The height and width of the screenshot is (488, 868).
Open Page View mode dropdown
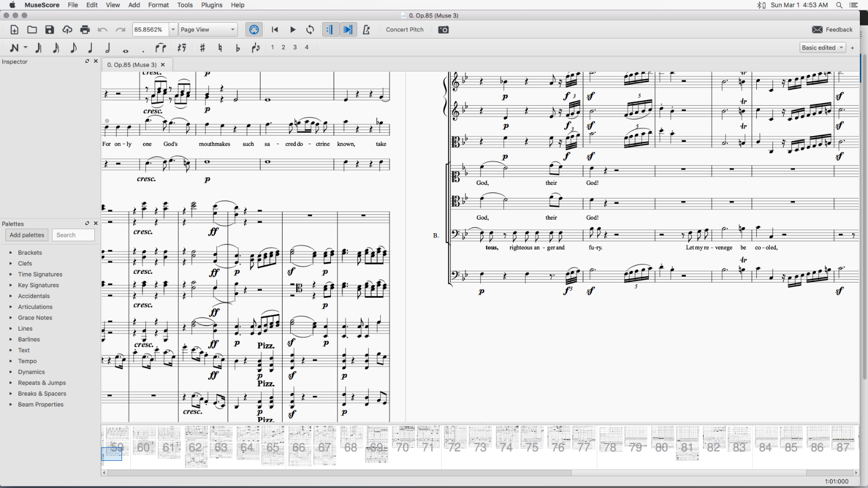[x=208, y=30]
